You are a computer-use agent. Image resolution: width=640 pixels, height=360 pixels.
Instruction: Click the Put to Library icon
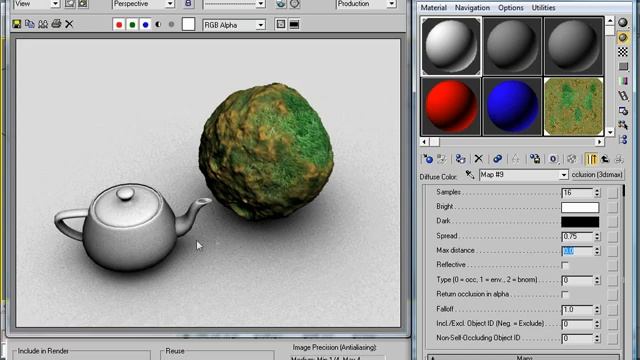coord(535,159)
